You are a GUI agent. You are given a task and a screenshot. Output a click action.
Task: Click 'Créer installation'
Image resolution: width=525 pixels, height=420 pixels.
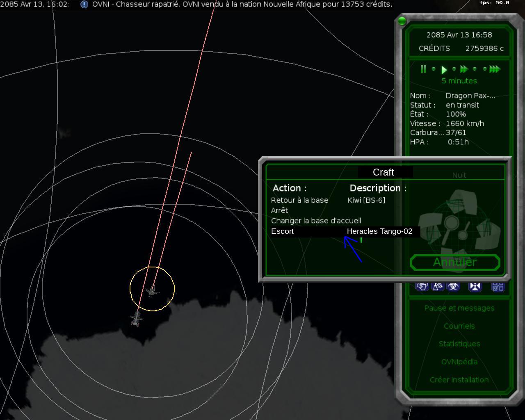459,380
